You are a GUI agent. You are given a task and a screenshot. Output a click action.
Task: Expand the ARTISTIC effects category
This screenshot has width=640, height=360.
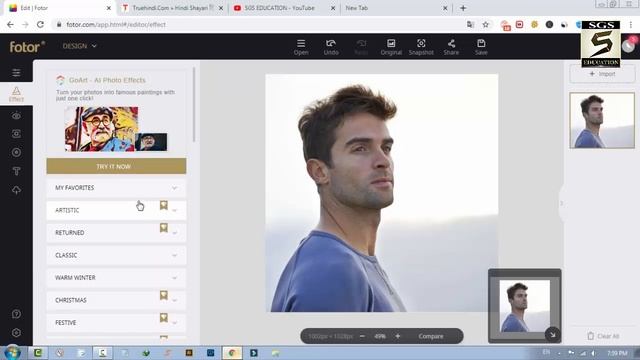pyautogui.click(x=116, y=210)
